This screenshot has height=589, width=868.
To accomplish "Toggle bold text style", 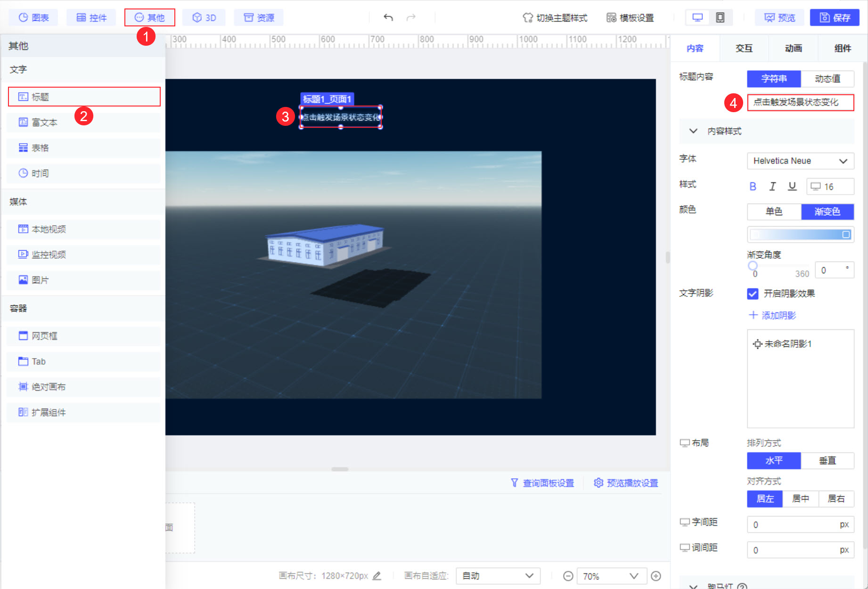I will coord(753,187).
